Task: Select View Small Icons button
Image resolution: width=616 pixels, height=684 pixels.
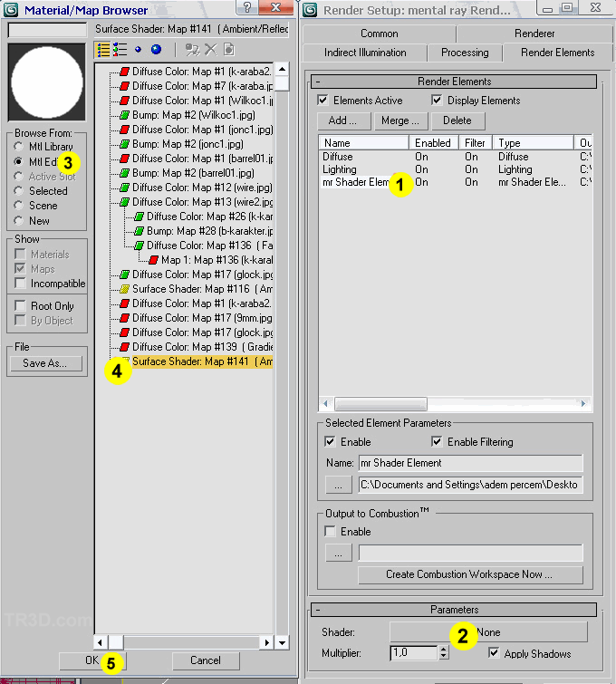Action: pyautogui.click(x=138, y=50)
